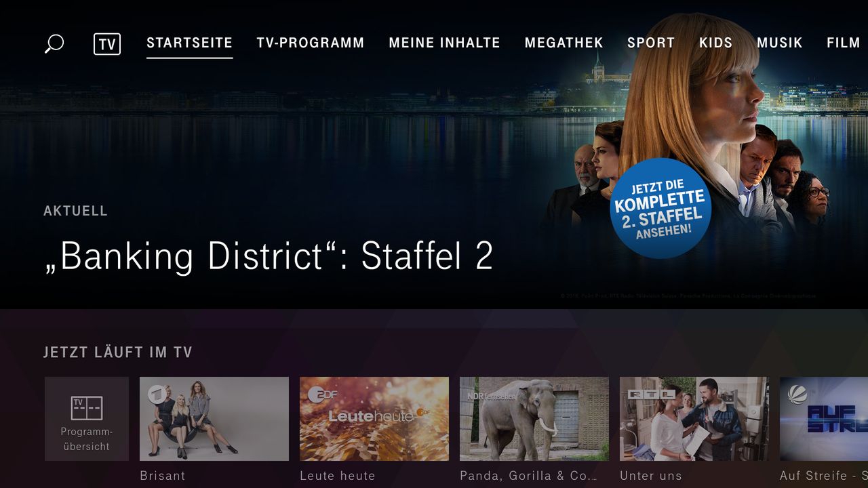Viewport: 868px width, 488px height.
Task: Click the TV icon in the navigation bar
Action: [107, 44]
